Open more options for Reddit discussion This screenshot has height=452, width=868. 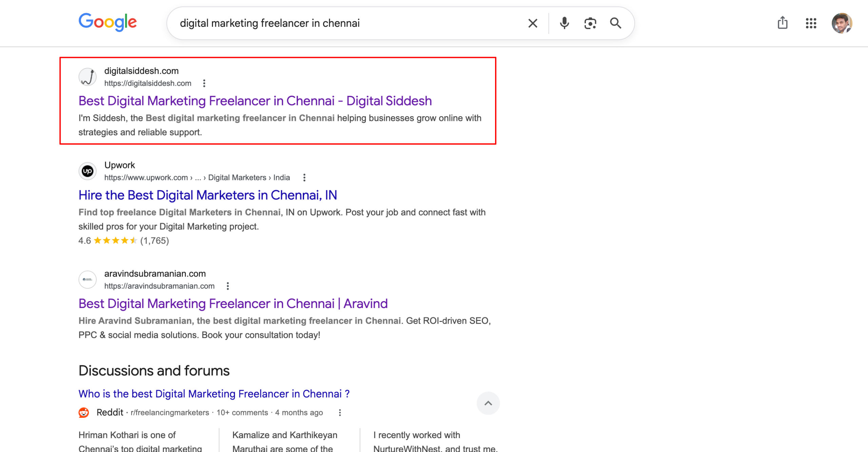(x=340, y=413)
